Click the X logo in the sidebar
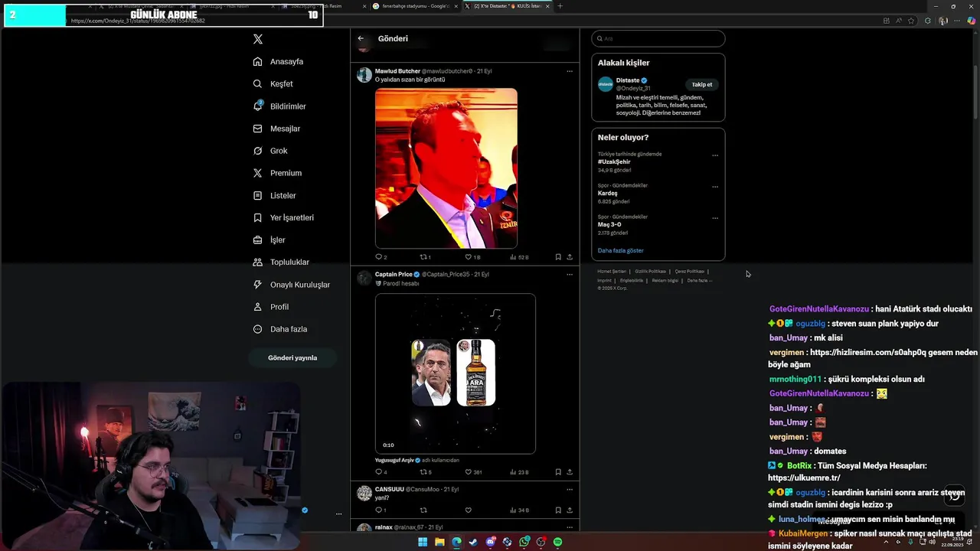The image size is (980, 551). [258, 39]
